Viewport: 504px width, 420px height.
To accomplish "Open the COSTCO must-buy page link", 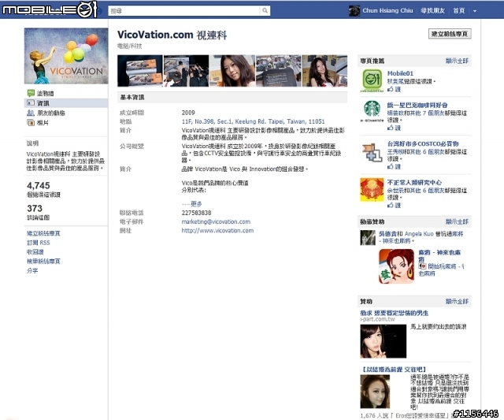I will 423,143.
